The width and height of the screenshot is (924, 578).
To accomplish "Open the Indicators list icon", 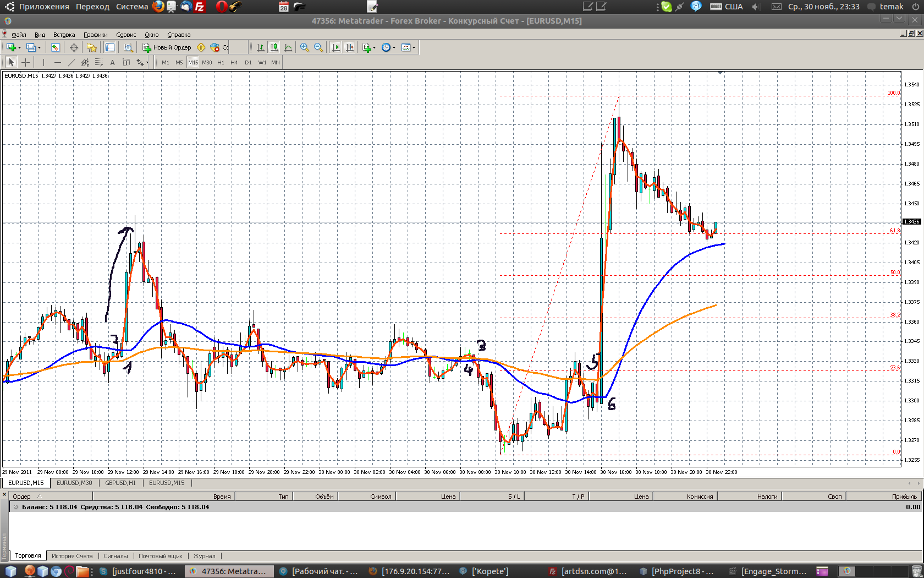I will [x=367, y=47].
